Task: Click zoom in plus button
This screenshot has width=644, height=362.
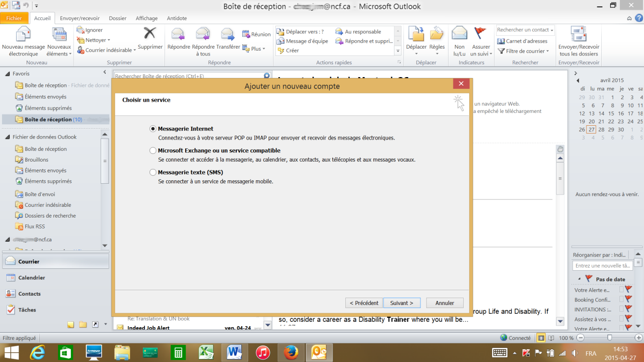Action: pos(639,338)
